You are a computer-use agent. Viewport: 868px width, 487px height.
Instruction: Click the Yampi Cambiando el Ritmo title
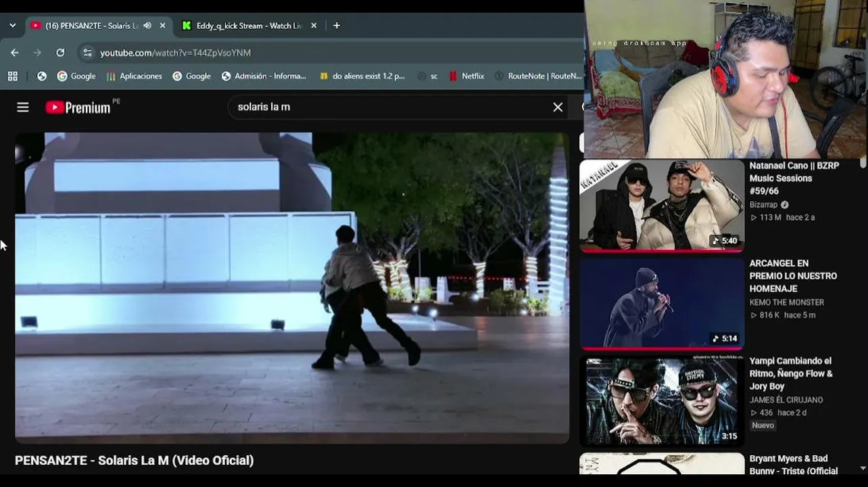791,374
